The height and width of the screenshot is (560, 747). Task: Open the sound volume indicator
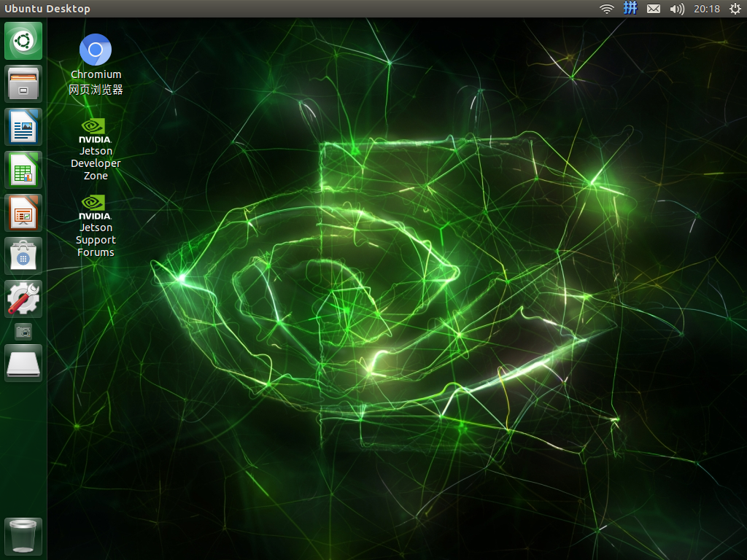677,9
